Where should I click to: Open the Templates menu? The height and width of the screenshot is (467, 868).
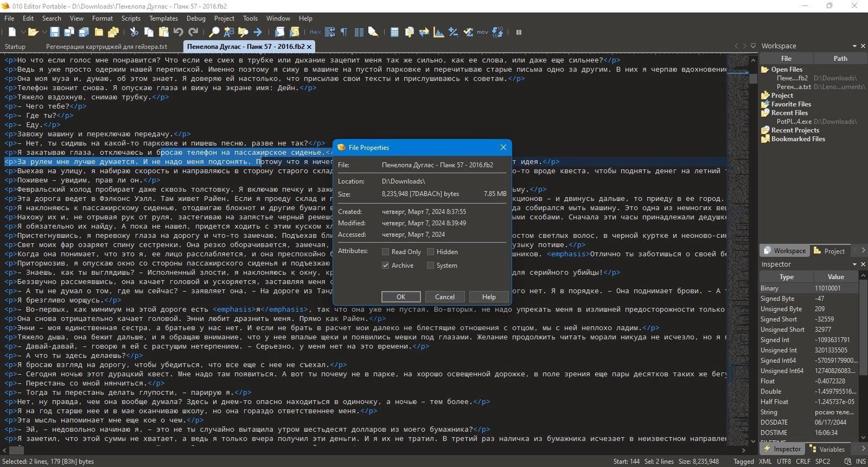[163, 18]
